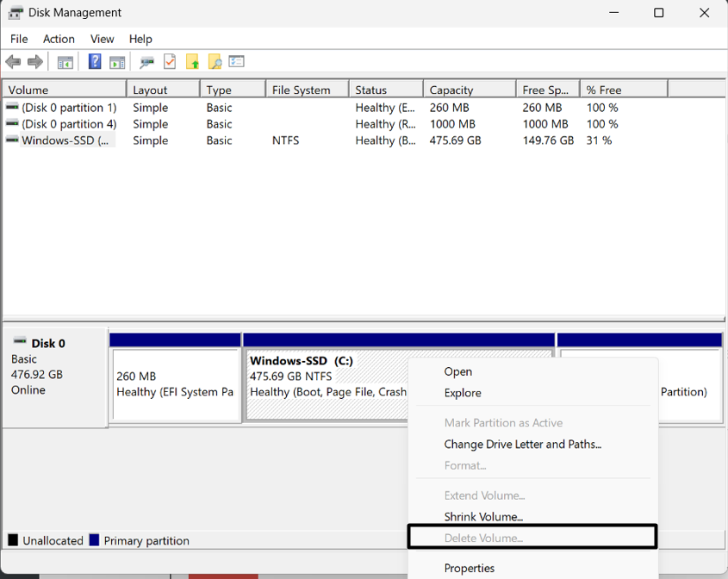Sort by the Capacity column header

(451, 90)
